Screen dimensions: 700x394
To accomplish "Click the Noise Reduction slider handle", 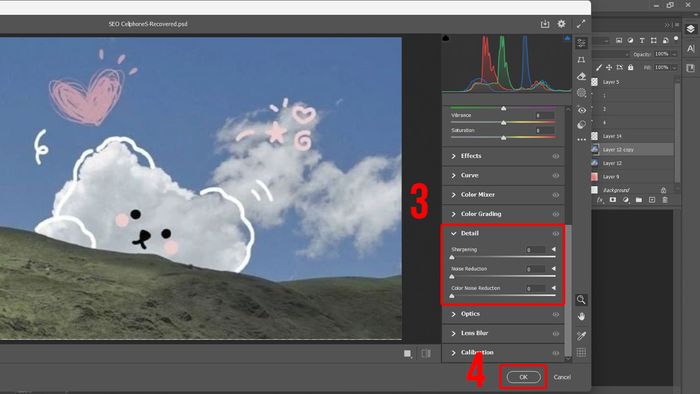I will (452, 277).
